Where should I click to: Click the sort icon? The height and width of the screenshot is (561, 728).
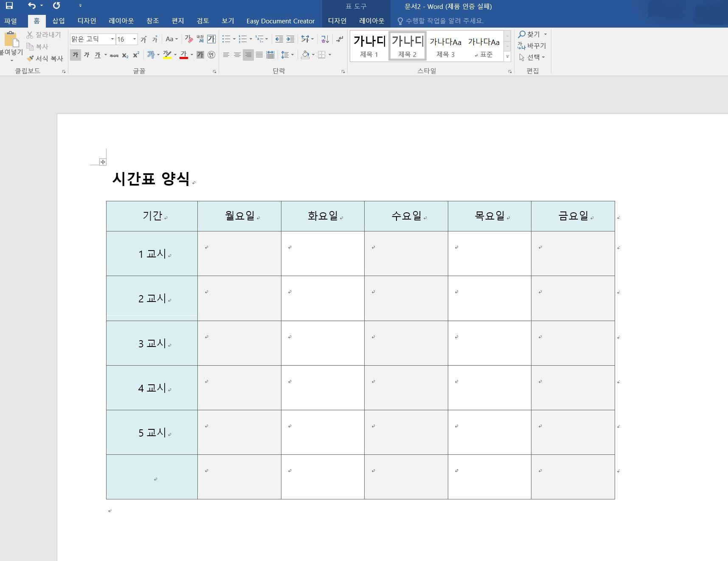(x=325, y=39)
